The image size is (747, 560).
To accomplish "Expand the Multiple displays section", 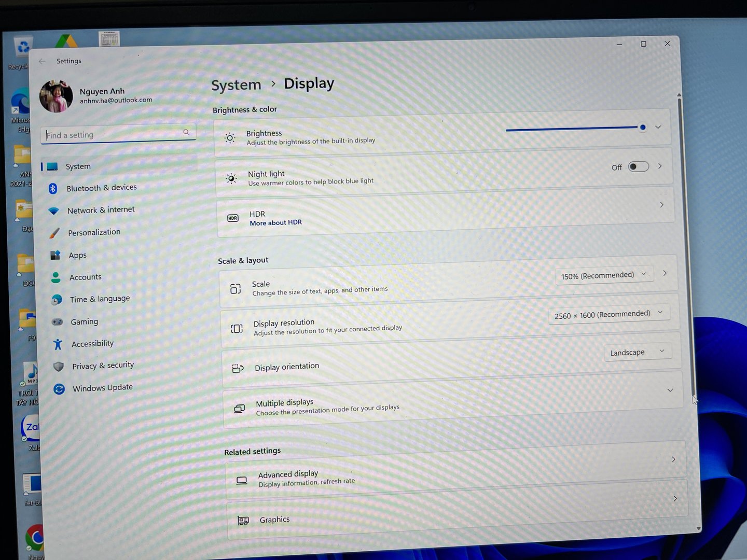I will pos(670,390).
